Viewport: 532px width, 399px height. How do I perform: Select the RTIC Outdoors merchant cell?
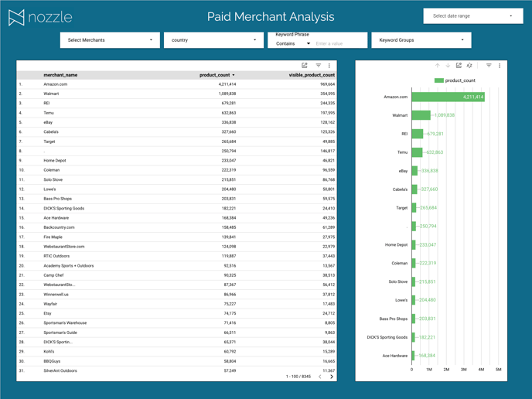[56, 256]
